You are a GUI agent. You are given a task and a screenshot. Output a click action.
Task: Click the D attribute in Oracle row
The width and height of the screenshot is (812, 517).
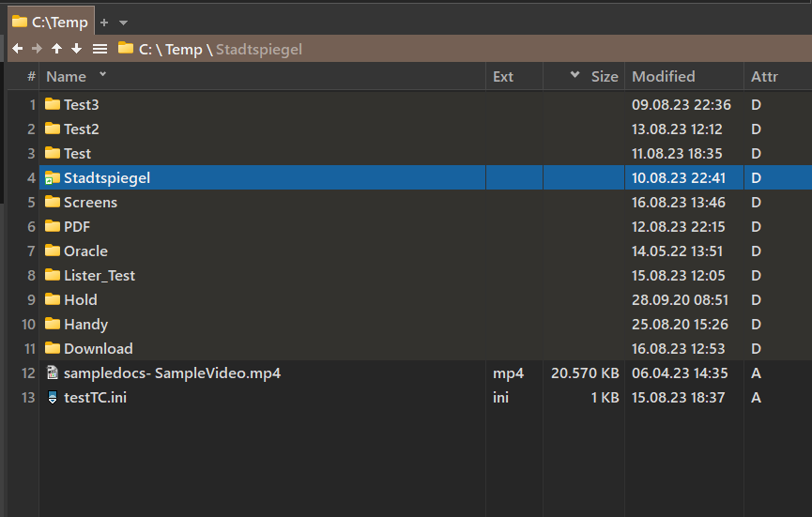click(x=756, y=251)
